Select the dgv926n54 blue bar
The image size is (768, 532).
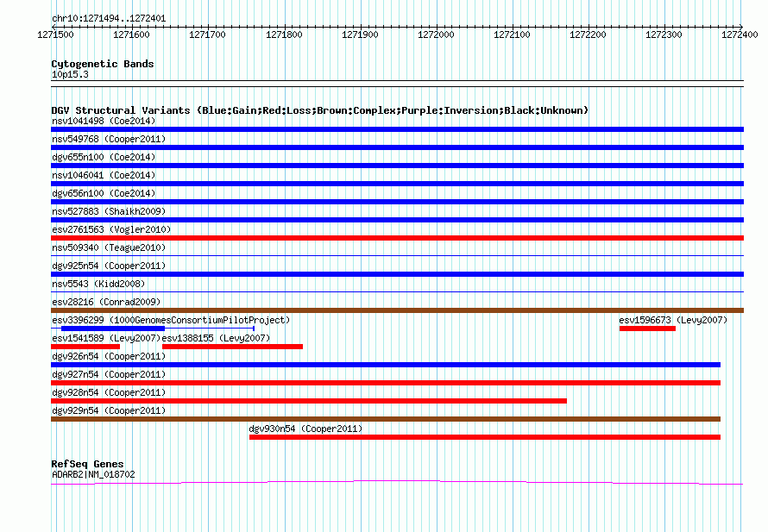coord(386,365)
